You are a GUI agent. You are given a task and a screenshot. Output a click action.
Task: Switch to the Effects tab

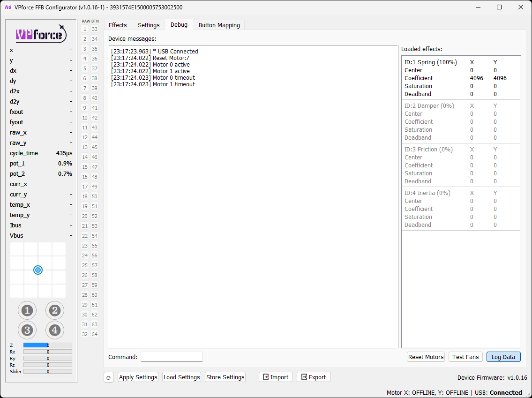(118, 25)
